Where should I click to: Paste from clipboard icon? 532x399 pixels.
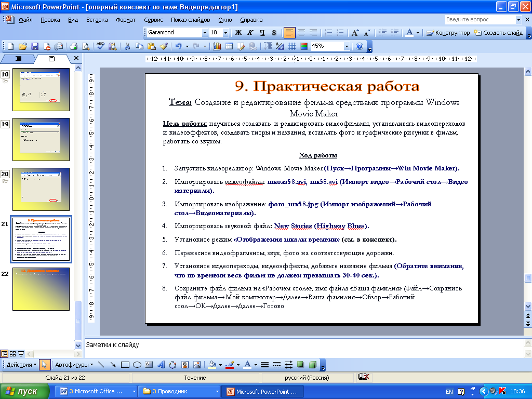152,46
